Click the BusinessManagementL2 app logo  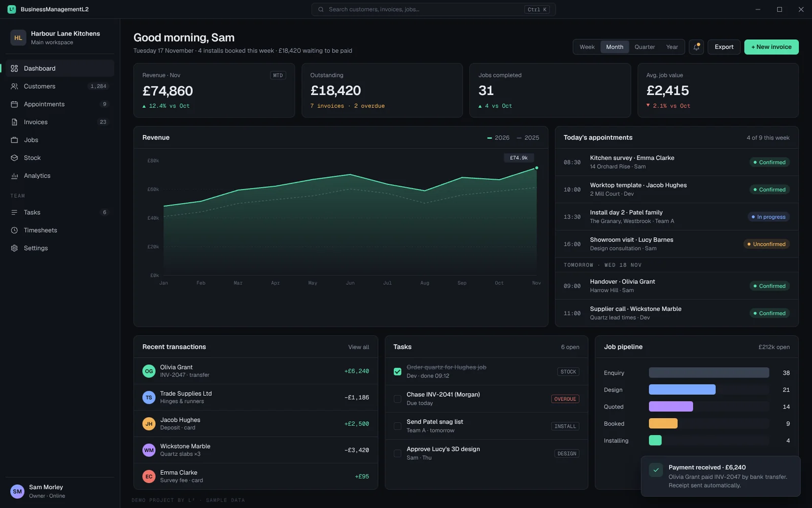click(x=12, y=9)
